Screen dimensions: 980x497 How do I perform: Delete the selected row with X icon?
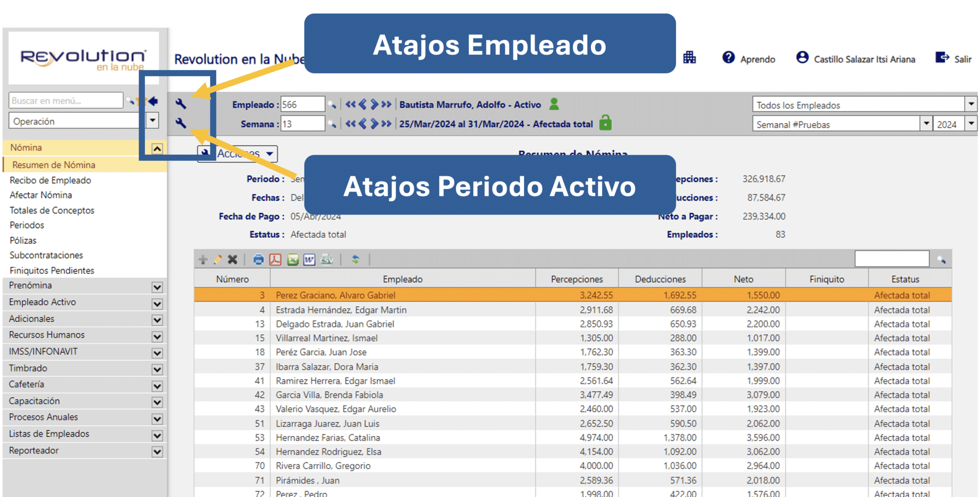click(233, 260)
